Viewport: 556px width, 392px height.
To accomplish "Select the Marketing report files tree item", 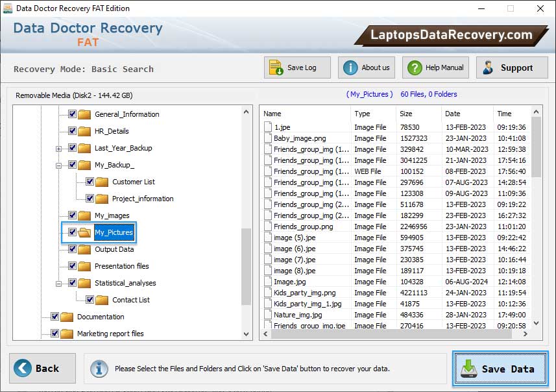I will (x=110, y=334).
